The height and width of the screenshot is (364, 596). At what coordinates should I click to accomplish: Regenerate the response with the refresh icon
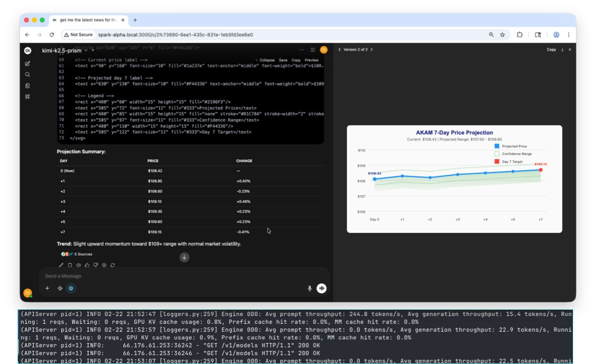(113, 265)
